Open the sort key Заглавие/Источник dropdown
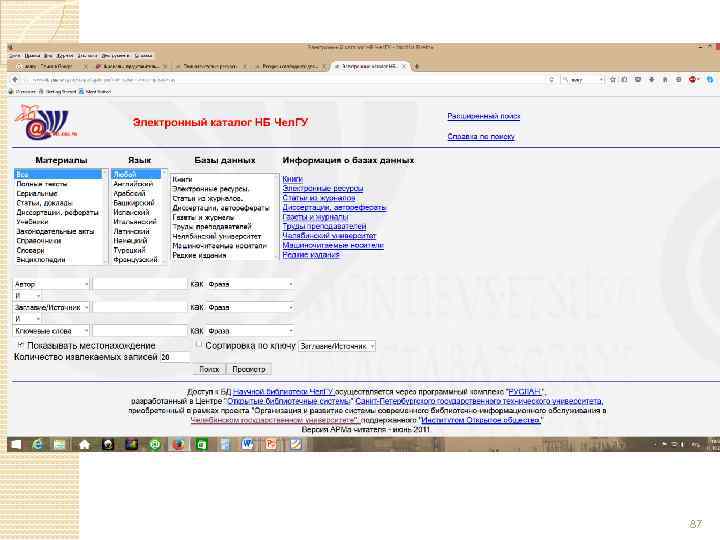The image size is (720, 540). point(337,346)
